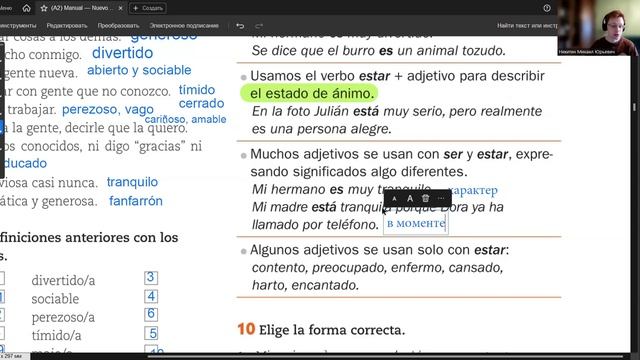This screenshot has height=360, width=640.
Task: Decrease font size in floating text toolbar
Action: tap(394, 198)
